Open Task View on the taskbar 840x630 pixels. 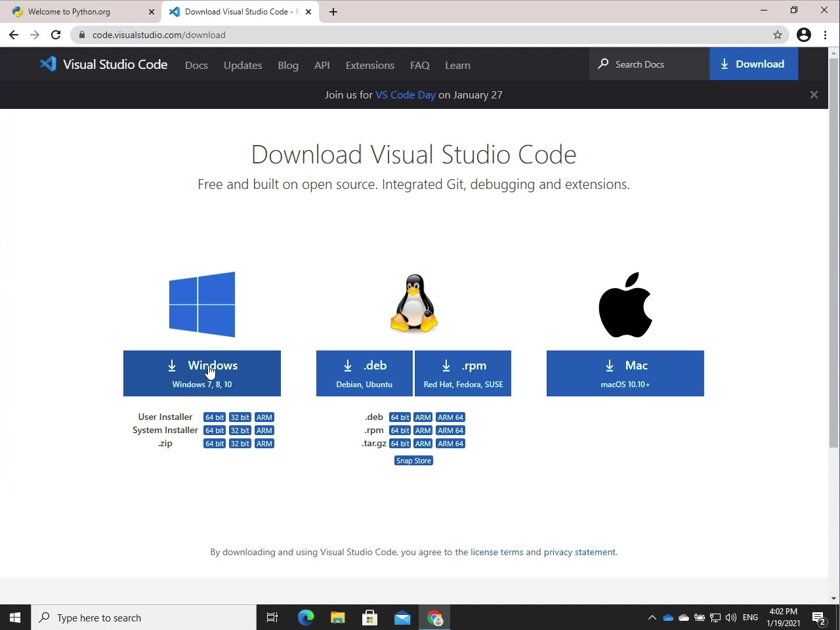coord(272,618)
